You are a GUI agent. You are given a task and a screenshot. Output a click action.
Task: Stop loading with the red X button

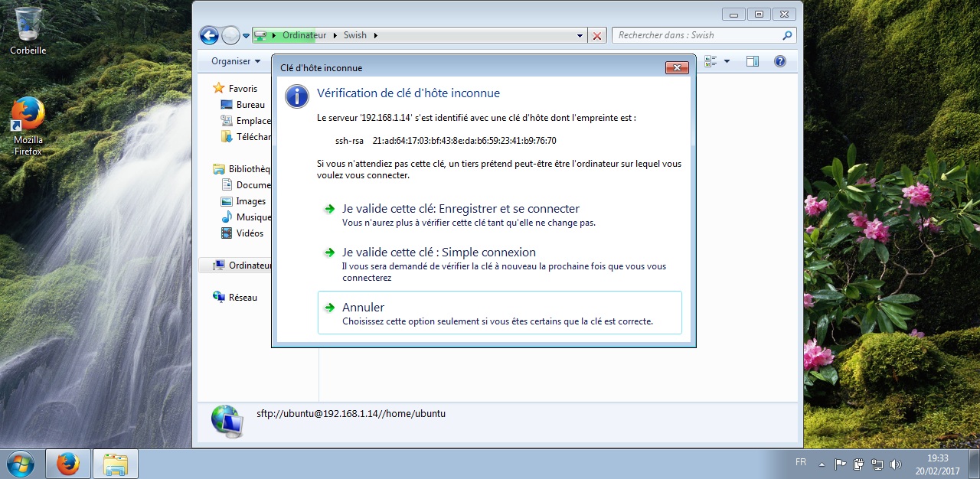[x=598, y=36]
